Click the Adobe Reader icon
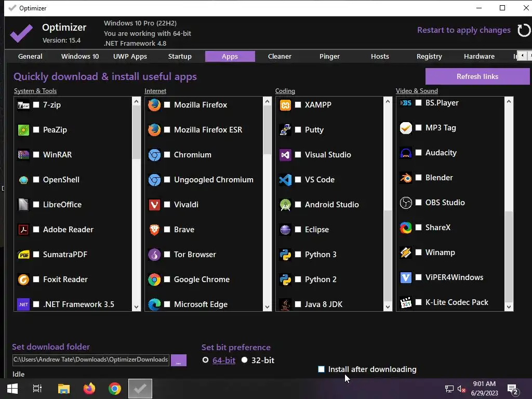 tap(23, 230)
